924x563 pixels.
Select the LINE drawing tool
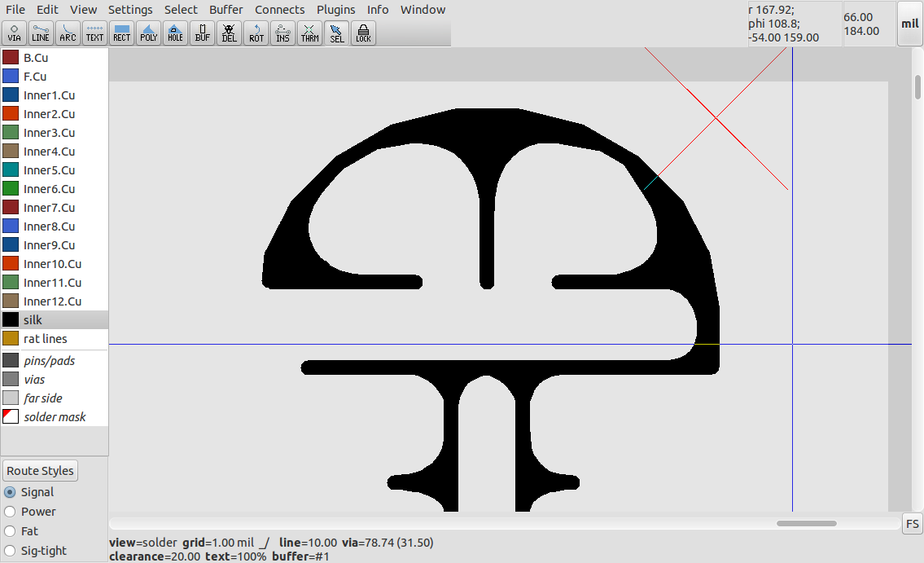pos(41,33)
